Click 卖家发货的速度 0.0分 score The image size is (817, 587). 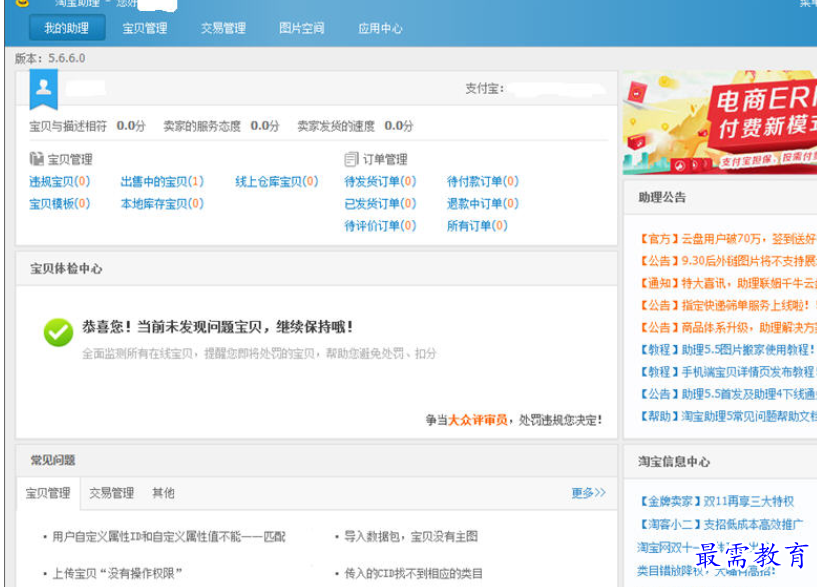(x=355, y=126)
